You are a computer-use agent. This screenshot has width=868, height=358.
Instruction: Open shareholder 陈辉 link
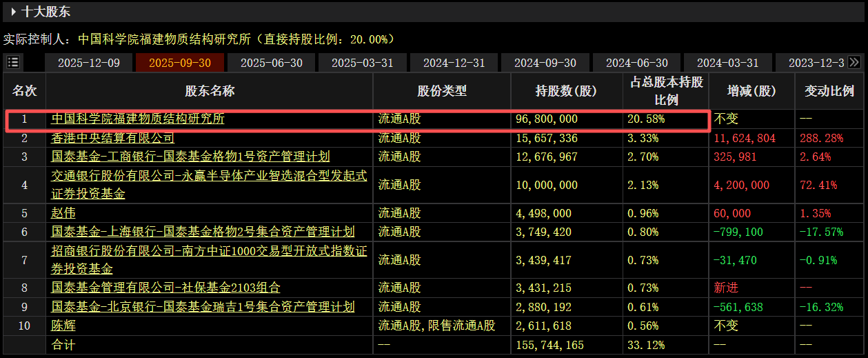(64, 326)
